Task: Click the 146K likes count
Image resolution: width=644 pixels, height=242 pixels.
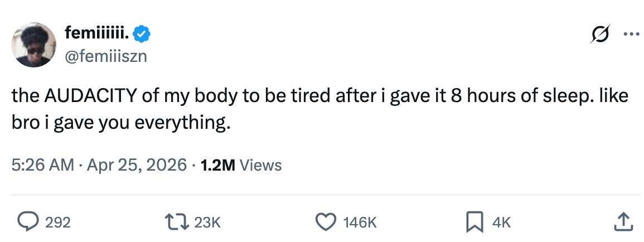Action: [360, 222]
